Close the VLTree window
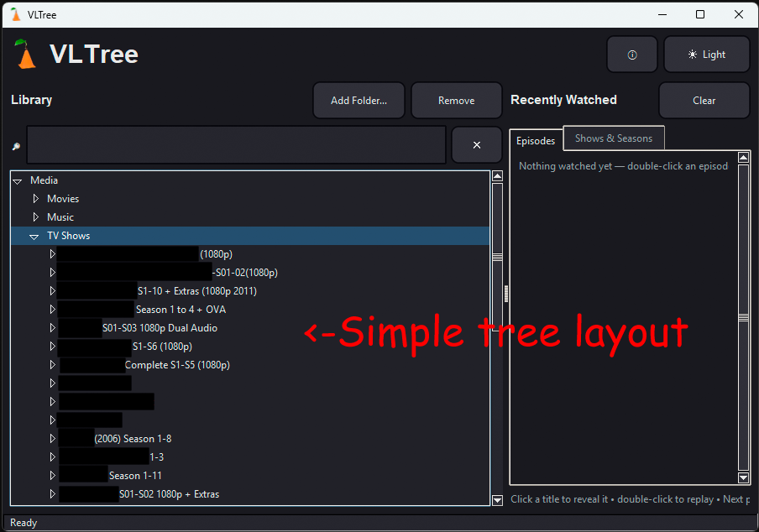 click(738, 14)
